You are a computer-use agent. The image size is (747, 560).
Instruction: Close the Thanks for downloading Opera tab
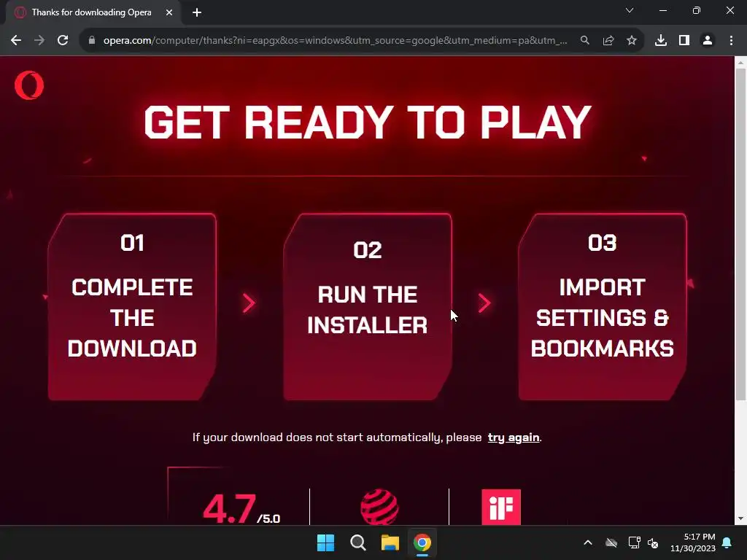point(169,13)
